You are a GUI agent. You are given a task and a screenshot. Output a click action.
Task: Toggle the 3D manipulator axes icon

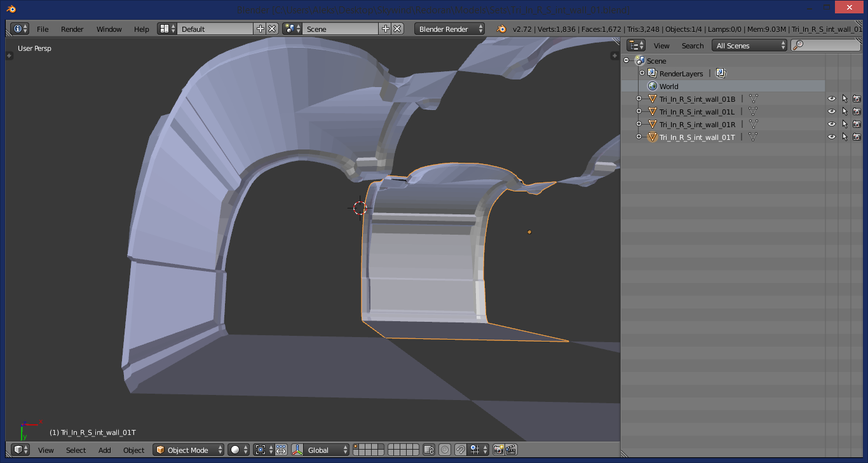297,450
